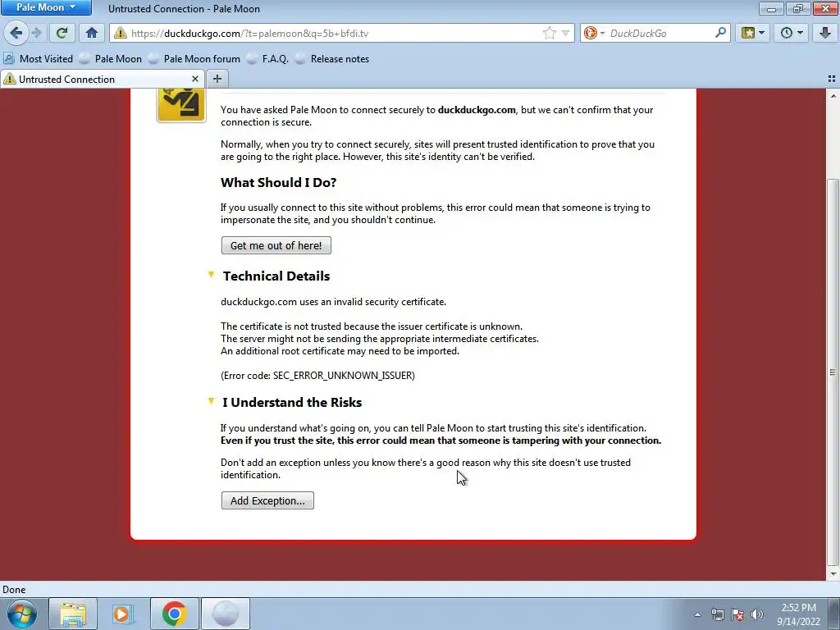Image resolution: width=840 pixels, height=630 pixels.
Task: Open Google Chrome from the taskbar
Action: pyautogui.click(x=174, y=614)
